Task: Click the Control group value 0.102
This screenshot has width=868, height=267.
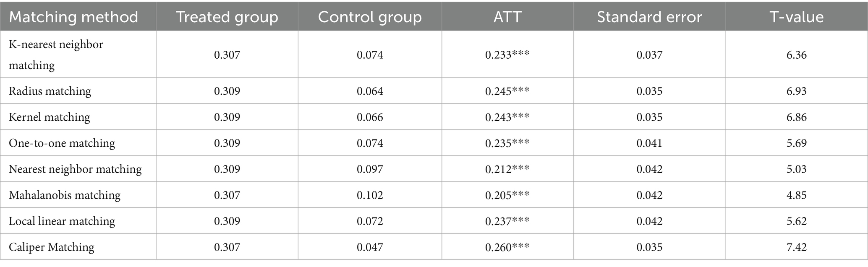Action: click(x=370, y=195)
